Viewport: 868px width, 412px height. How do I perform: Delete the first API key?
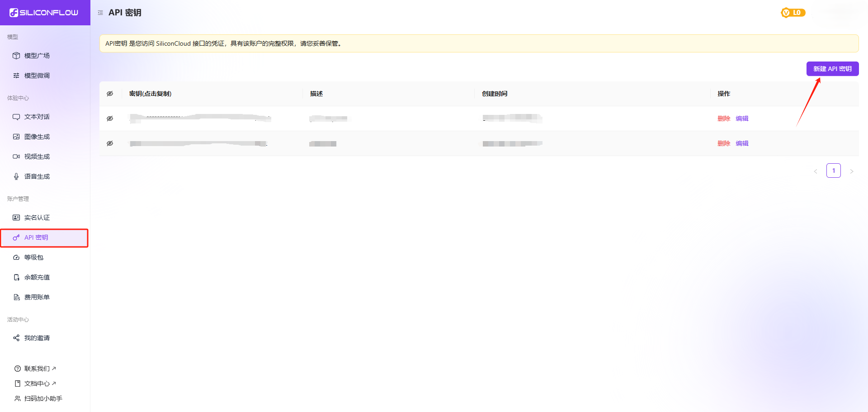point(723,118)
